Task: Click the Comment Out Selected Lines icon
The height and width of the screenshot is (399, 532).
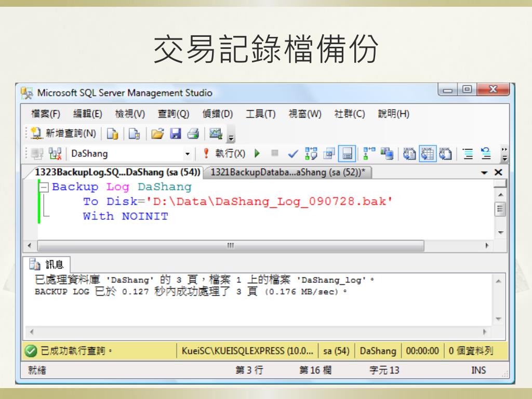Action: tap(468, 154)
